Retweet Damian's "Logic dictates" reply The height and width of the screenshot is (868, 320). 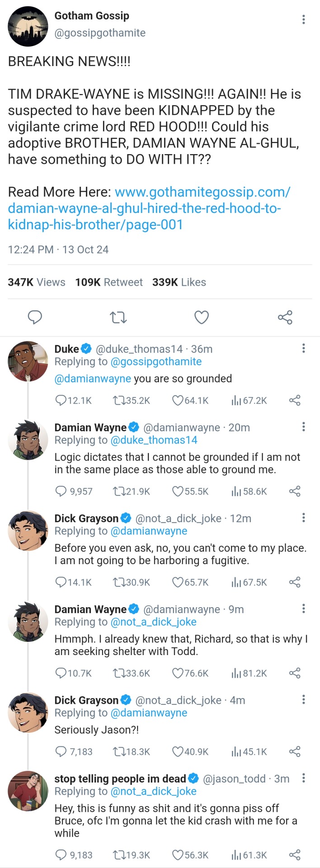pyautogui.click(x=119, y=491)
